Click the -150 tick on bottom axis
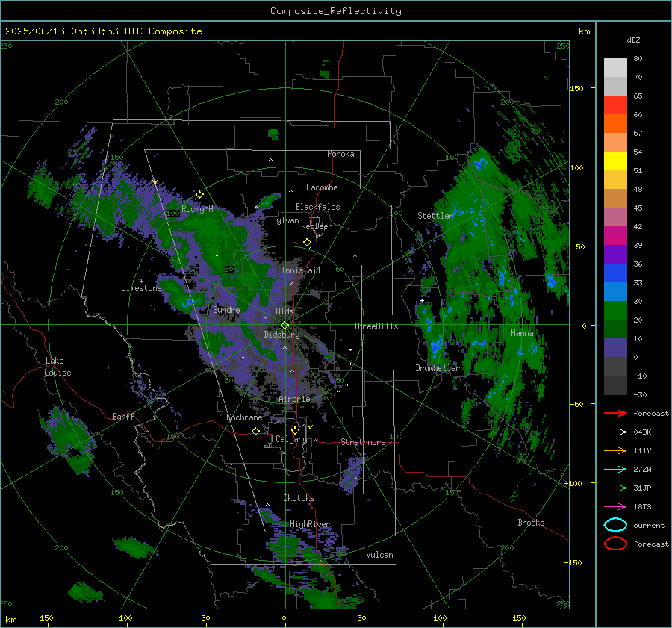672x628 pixels. [x=44, y=618]
